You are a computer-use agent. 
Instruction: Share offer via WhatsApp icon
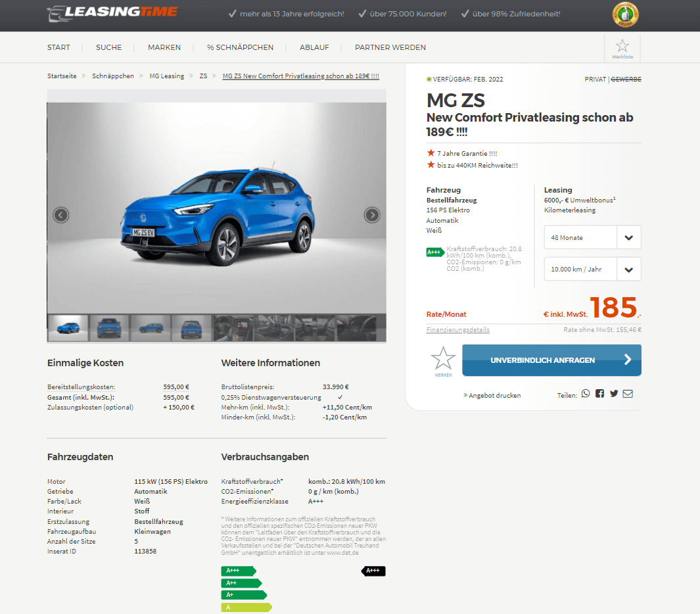click(586, 393)
